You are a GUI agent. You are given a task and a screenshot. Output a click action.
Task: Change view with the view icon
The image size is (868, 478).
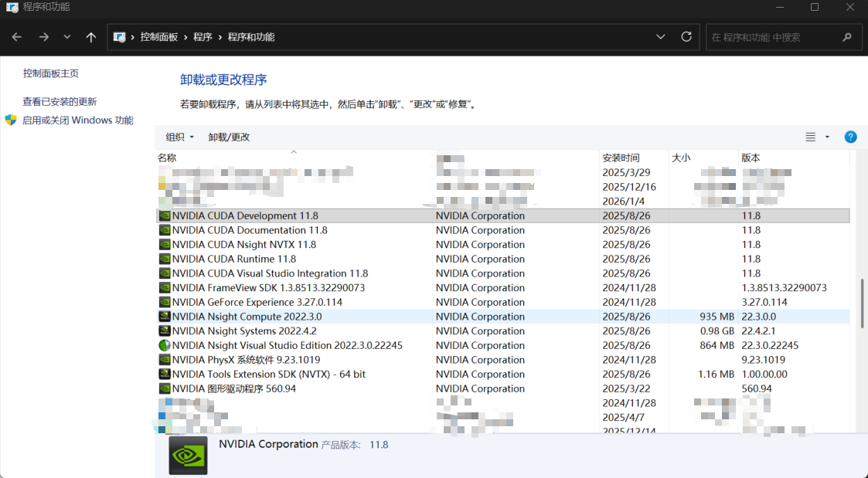coord(811,137)
